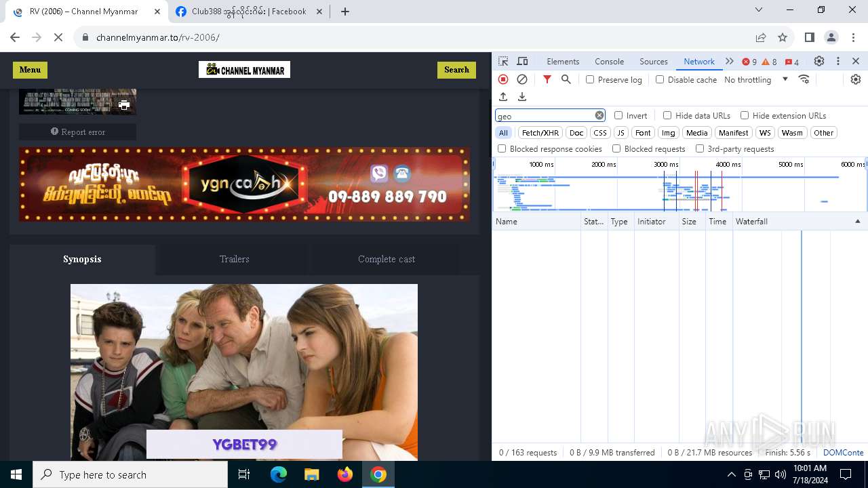Switch to the Sources tab

point(654,61)
